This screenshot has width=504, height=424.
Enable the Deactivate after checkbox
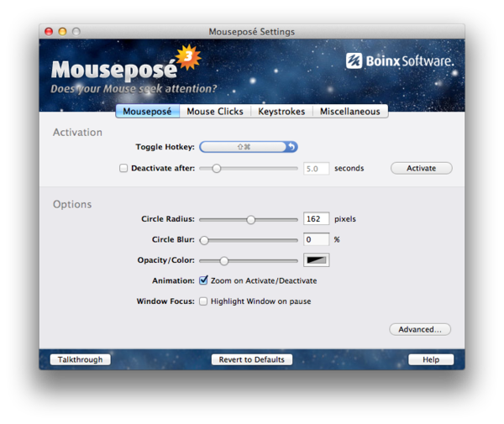point(123,168)
